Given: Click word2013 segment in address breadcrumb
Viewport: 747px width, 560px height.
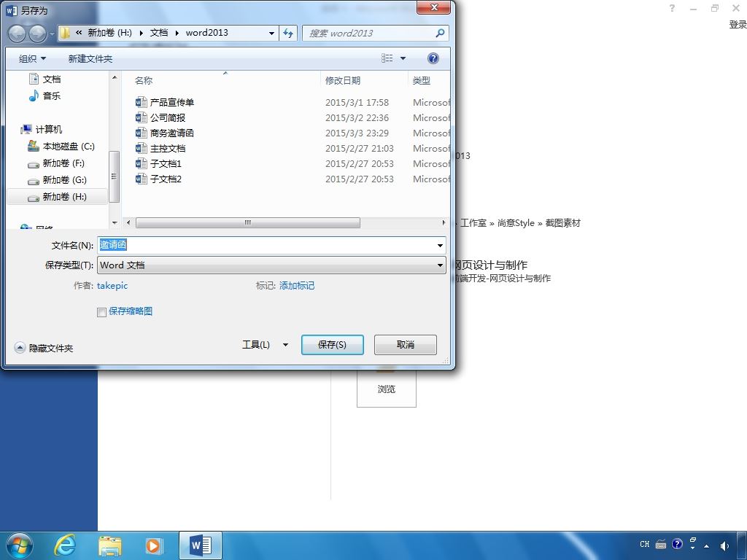Looking at the screenshot, I should coord(206,33).
